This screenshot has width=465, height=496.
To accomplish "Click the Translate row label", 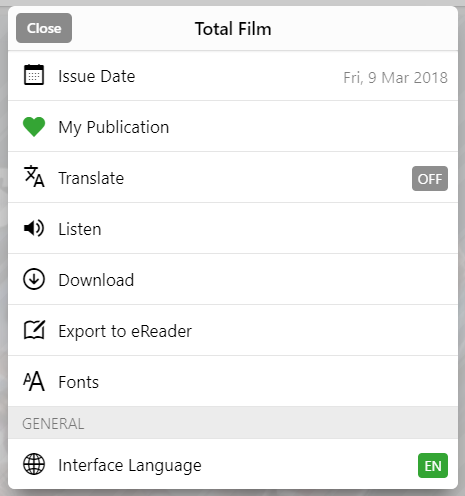I will [x=91, y=178].
